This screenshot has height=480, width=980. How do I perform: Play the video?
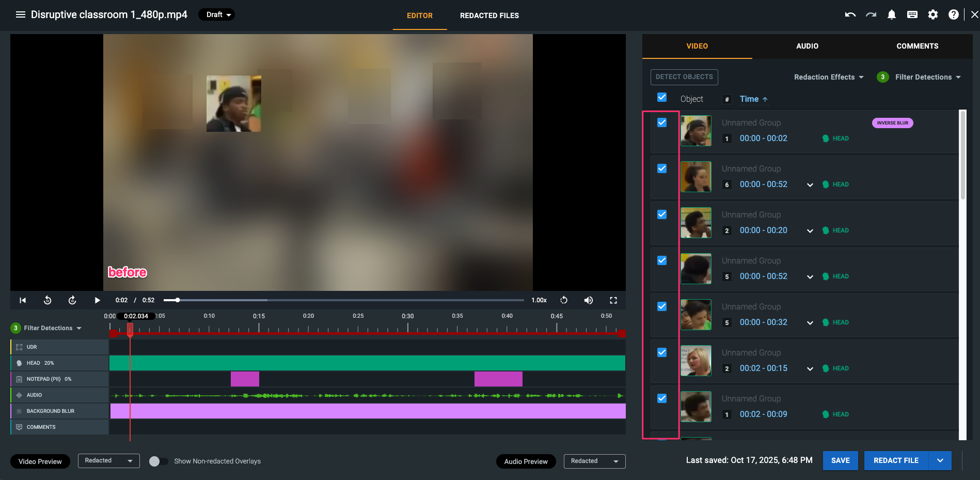[97, 300]
